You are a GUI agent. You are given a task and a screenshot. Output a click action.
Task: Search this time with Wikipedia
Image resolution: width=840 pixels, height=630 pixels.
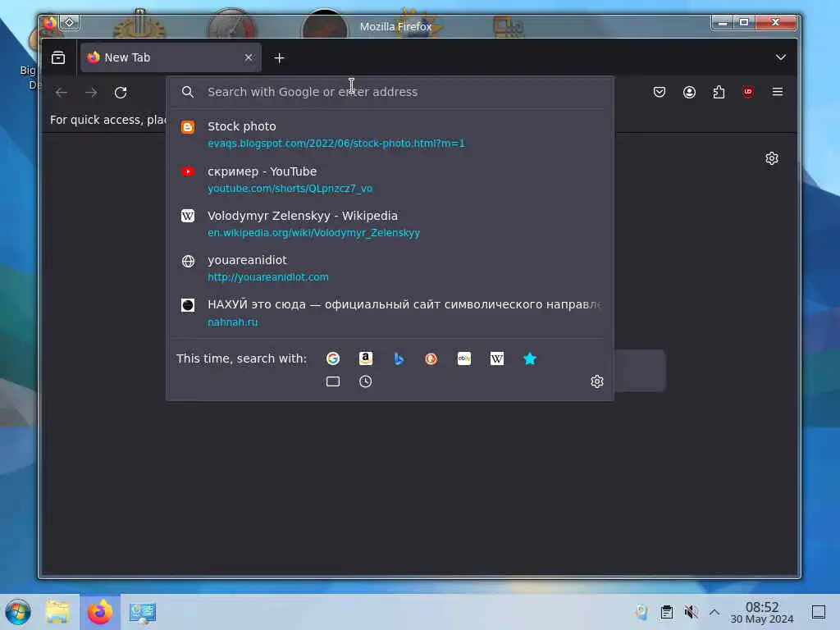(496, 358)
